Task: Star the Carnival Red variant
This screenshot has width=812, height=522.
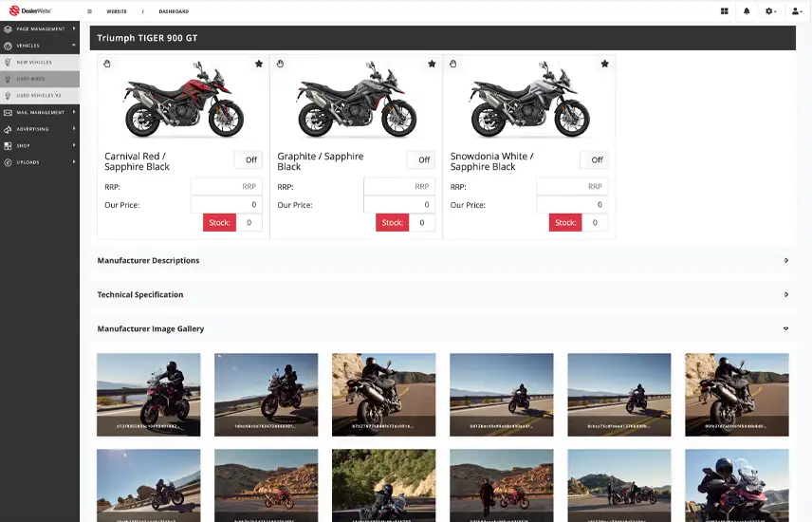Action: click(259, 64)
